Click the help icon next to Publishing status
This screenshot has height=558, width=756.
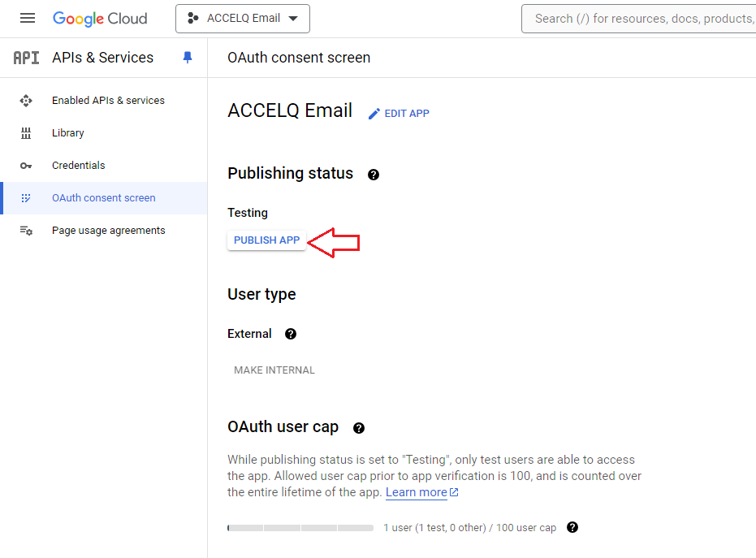click(x=374, y=175)
